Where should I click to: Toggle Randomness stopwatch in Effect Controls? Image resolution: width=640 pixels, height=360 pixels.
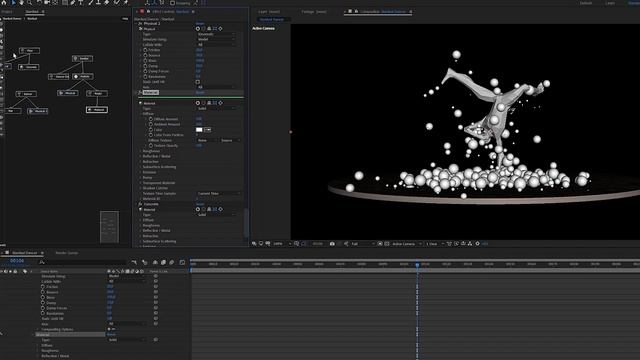pyautogui.click(x=145, y=76)
